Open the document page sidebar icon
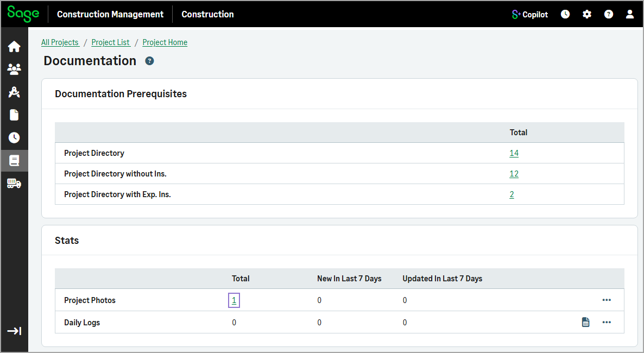The height and width of the screenshot is (353, 644). point(14,115)
